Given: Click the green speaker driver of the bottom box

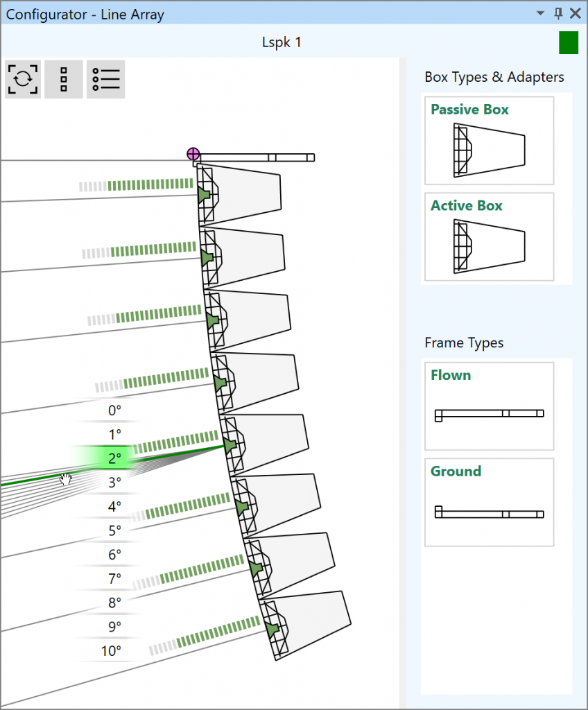Looking at the screenshot, I should pos(271,630).
